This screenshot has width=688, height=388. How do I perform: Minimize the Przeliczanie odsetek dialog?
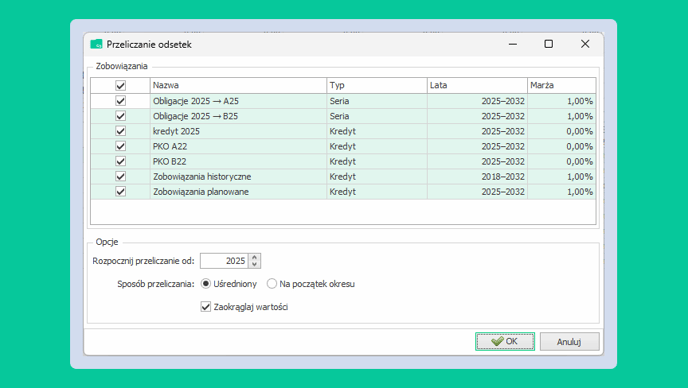pyautogui.click(x=512, y=44)
